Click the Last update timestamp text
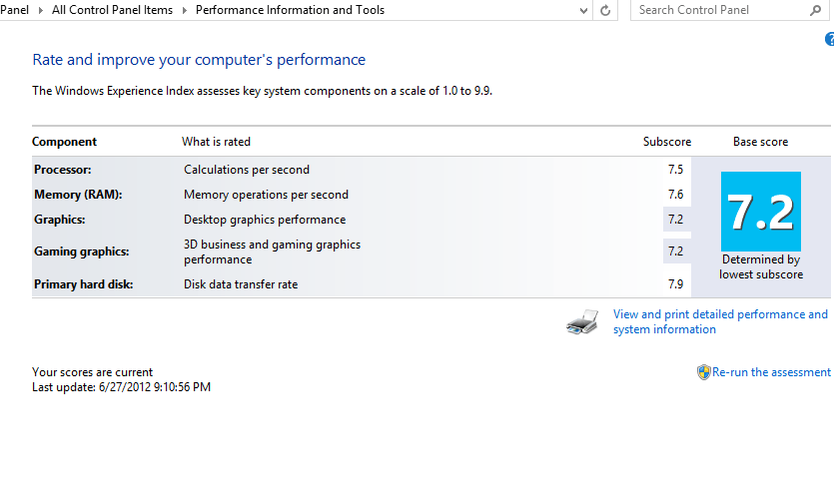The height and width of the screenshot is (504, 834). [121, 387]
